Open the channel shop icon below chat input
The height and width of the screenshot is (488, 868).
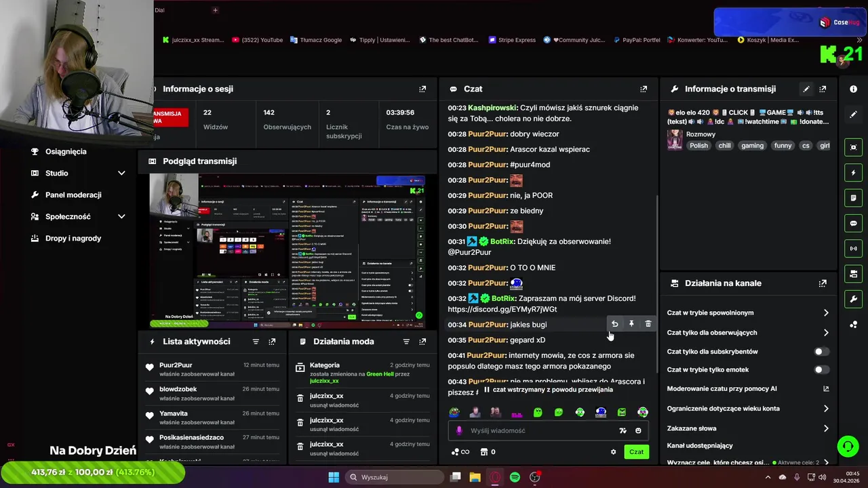click(484, 452)
